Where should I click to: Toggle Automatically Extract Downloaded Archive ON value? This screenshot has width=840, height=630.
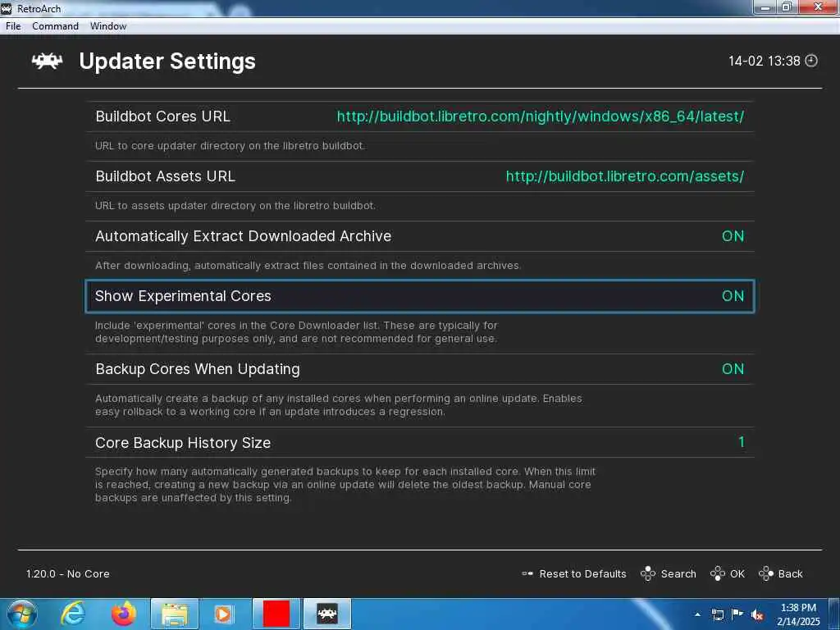733,236
